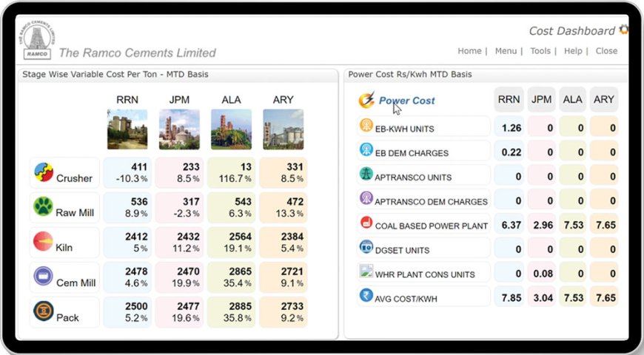
Task: Click Cem Mill ALA cell showing 2865
Action: click(x=231, y=277)
